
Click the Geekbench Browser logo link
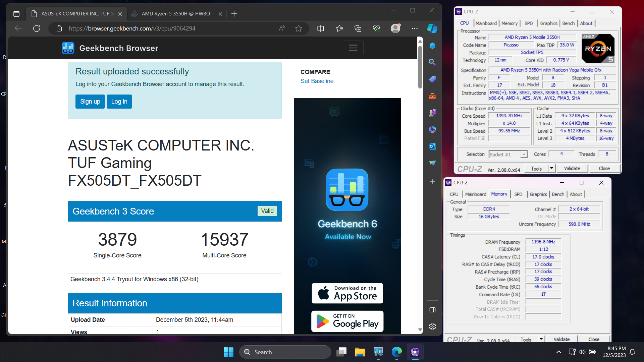(x=110, y=48)
